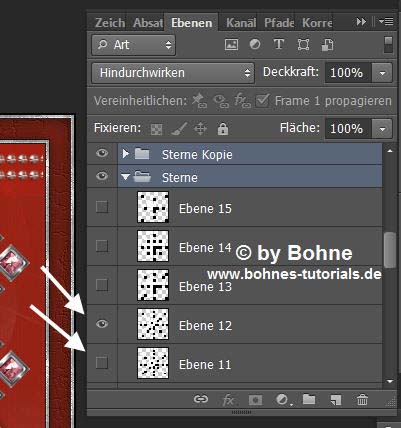Show the Ebene 11 layer
The image size is (401, 428).
tap(102, 362)
